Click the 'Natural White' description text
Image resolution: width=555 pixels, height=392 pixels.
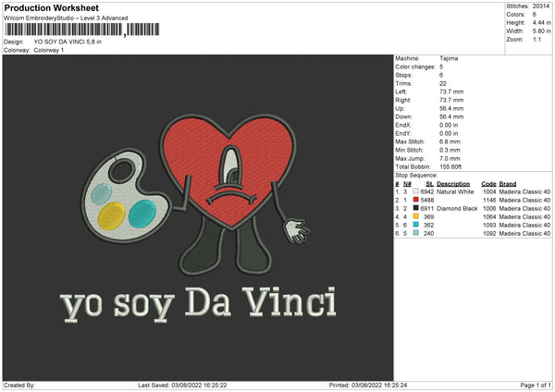click(455, 191)
